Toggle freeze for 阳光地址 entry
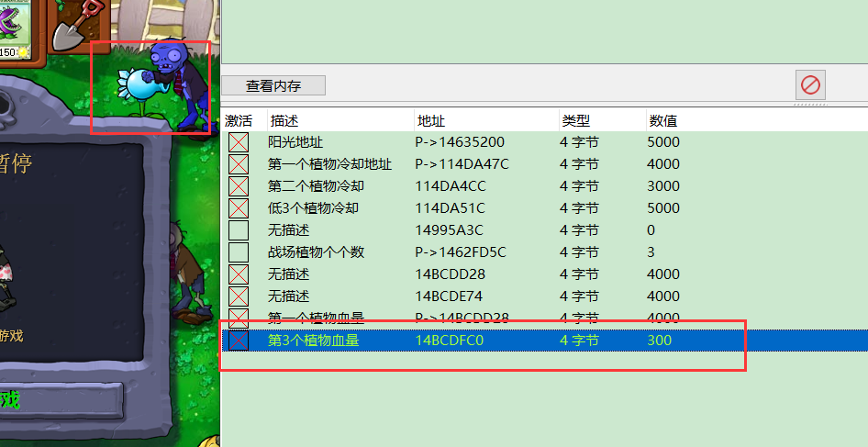 (x=239, y=142)
